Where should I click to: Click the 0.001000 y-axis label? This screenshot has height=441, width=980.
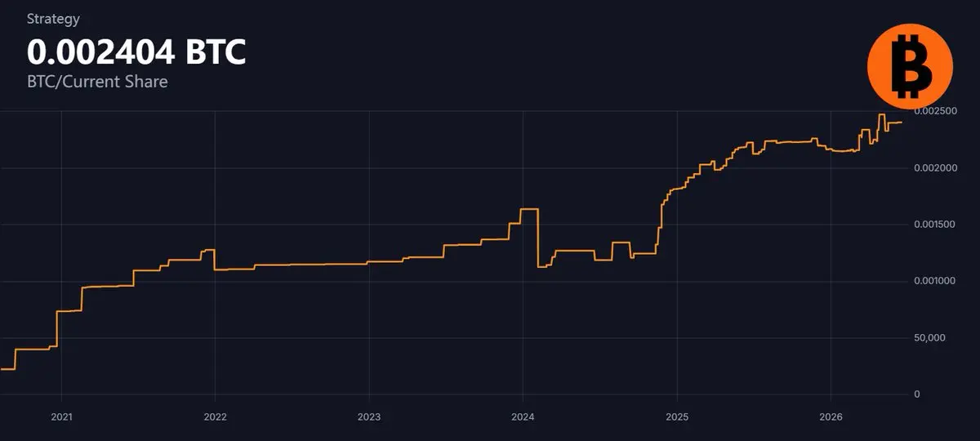[x=933, y=281]
